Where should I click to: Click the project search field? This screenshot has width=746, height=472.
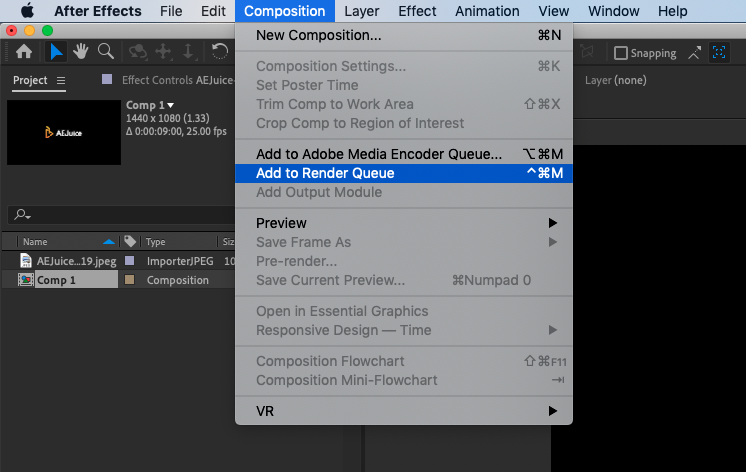(x=120, y=215)
